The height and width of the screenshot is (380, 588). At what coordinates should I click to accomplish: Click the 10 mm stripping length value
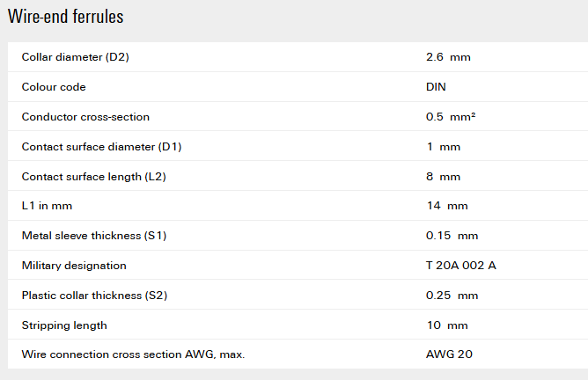[447, 325]
